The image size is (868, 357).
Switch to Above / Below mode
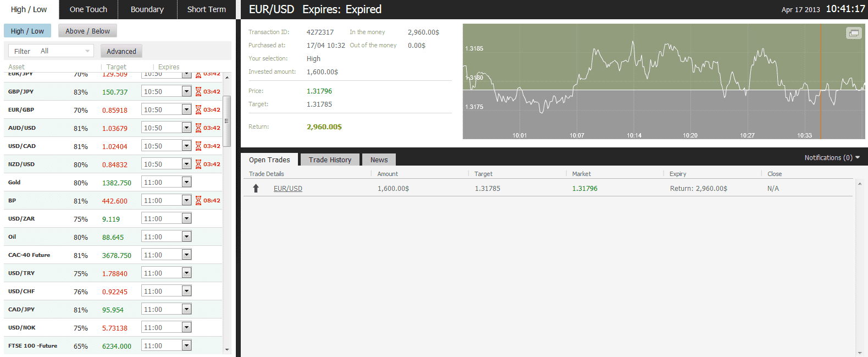[87, 31]
